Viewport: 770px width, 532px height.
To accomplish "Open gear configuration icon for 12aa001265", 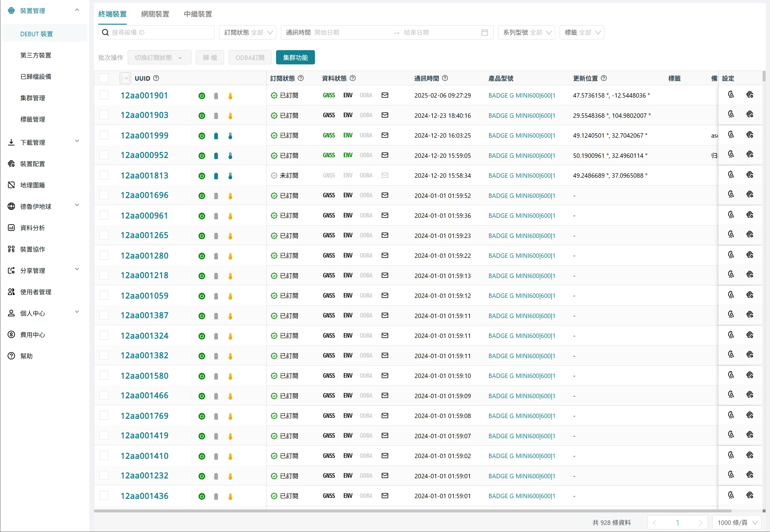I will (x=750, y=235).
